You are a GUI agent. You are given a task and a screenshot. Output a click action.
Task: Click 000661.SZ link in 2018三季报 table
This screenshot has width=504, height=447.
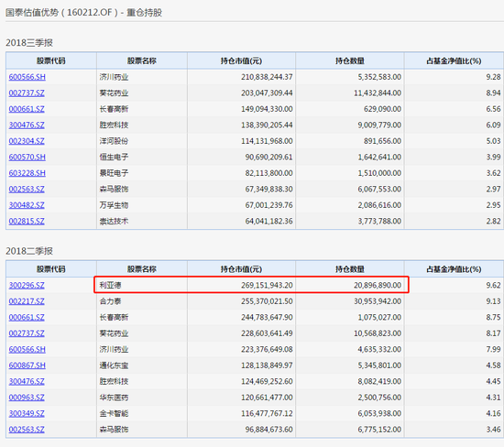tap(27, 109)
